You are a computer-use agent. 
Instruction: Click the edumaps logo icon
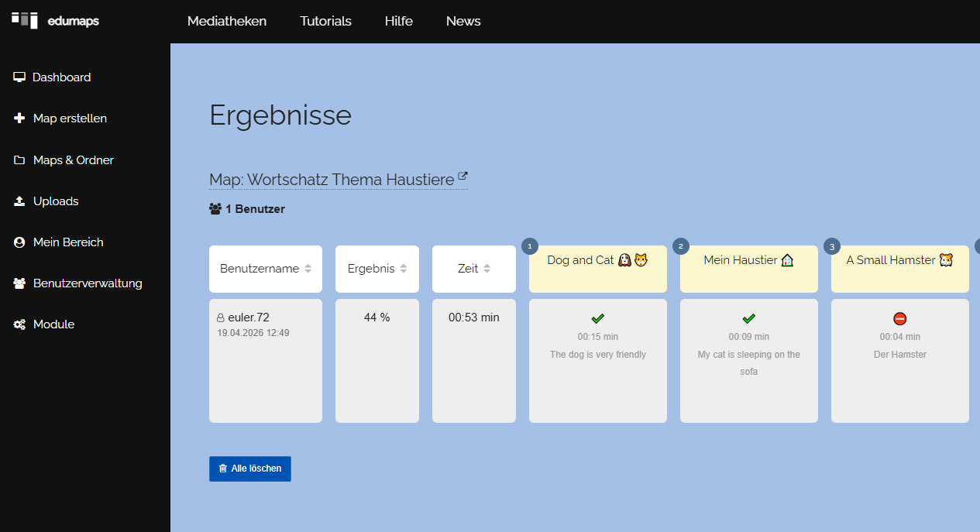pyautogui.click(x=25, y=20)
